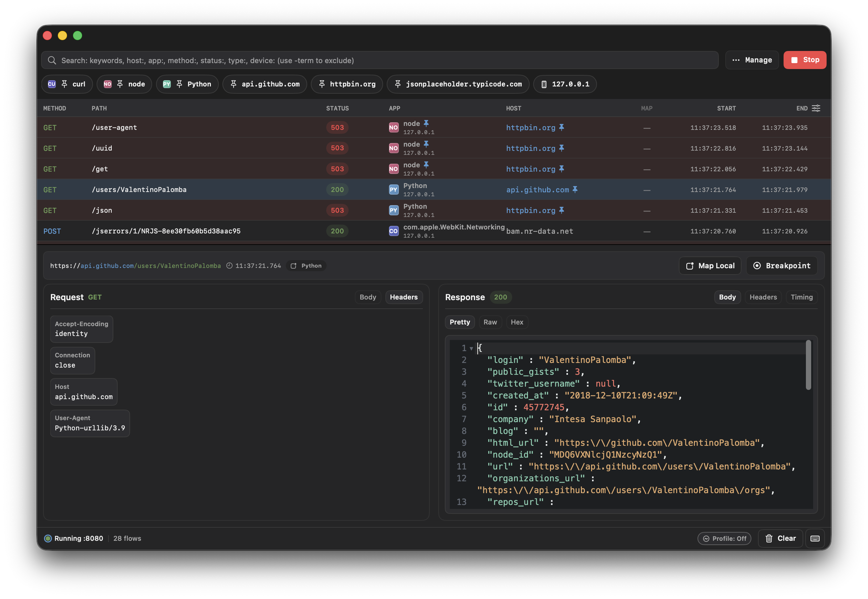Click the CU badge on curl chip
The image size is (868, 599).
(x=52, y=84)
